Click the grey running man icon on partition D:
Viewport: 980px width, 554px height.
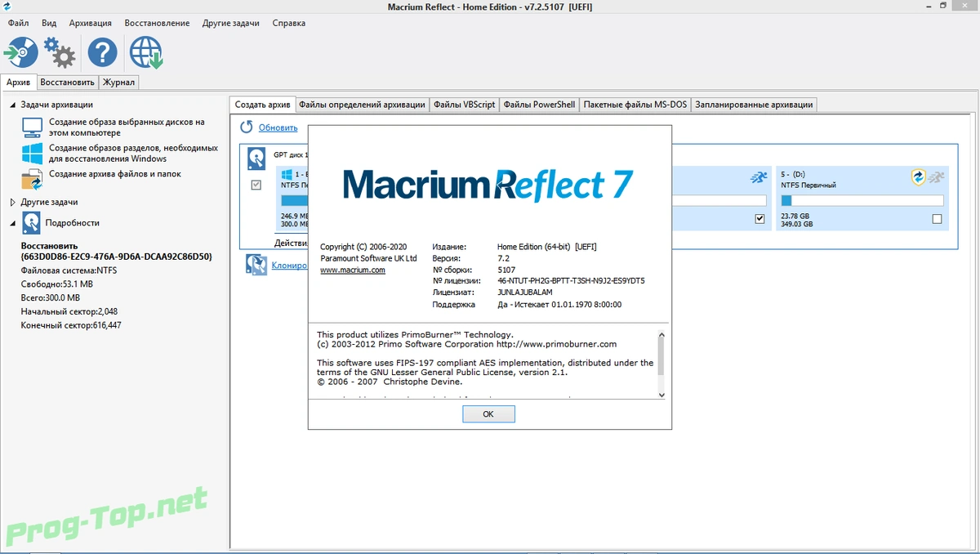pyautogui.click(x=936, y=176)
